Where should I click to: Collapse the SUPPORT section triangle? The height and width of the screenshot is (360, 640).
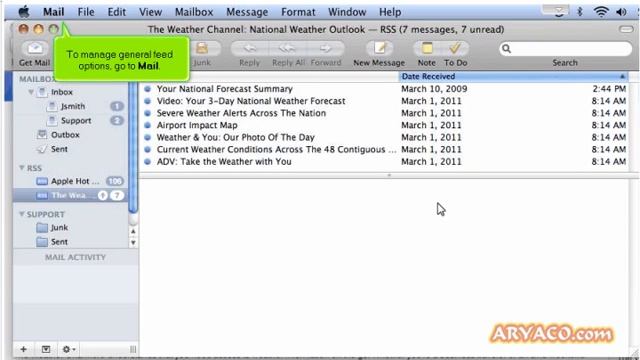click(22, 214)
